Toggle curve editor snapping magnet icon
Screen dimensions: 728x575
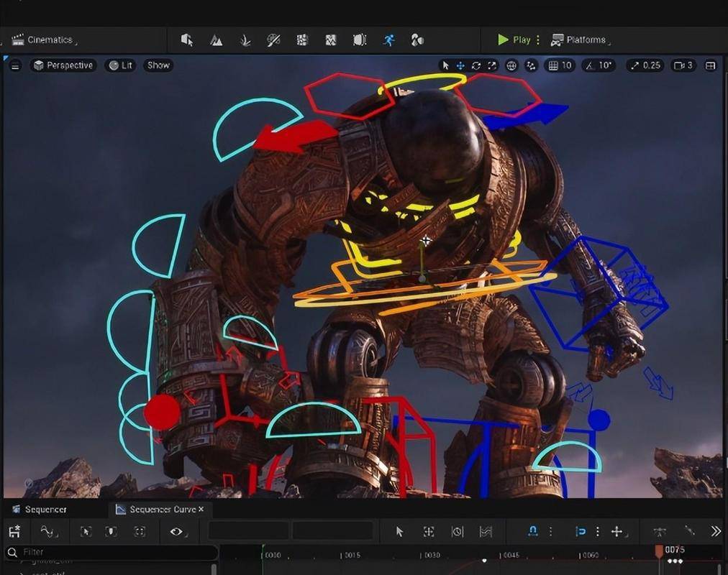(x=533, y=531)
